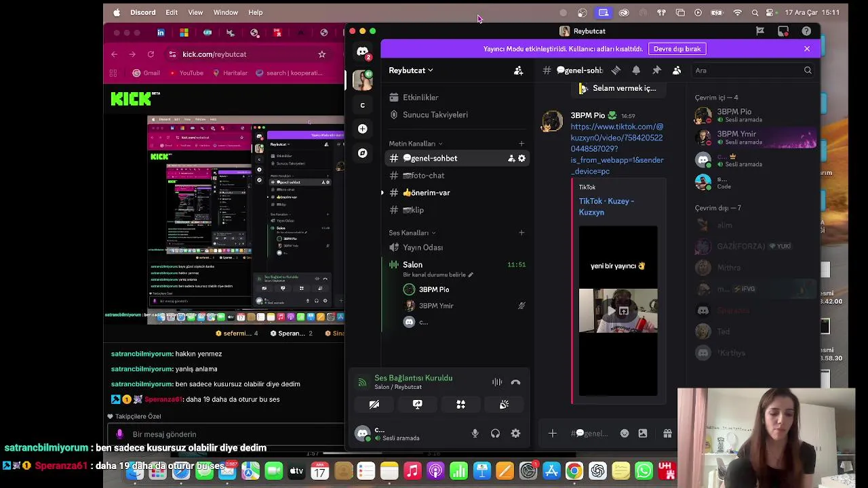This screenshot has height=488, width=868.
Task: Open TikTok · Kuzey - Kuzxyn embed title
Action: pos(606,207)
